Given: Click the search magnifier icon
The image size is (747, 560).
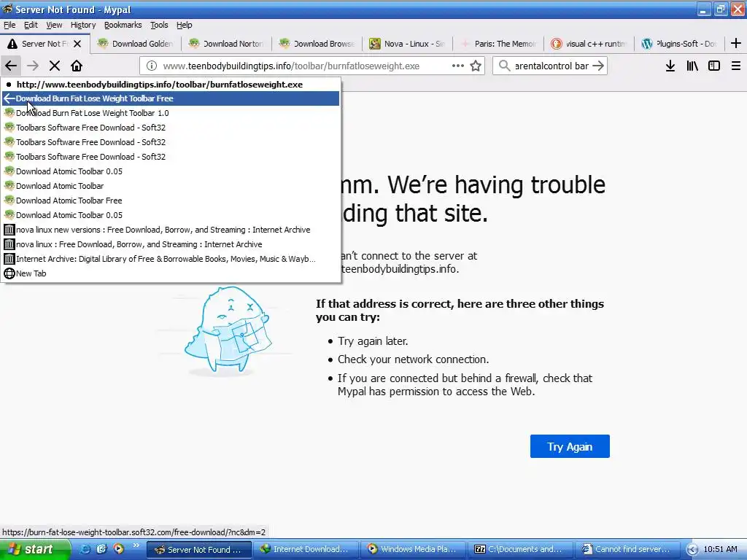Looking at the screenshot, I should tap(504, 66).
